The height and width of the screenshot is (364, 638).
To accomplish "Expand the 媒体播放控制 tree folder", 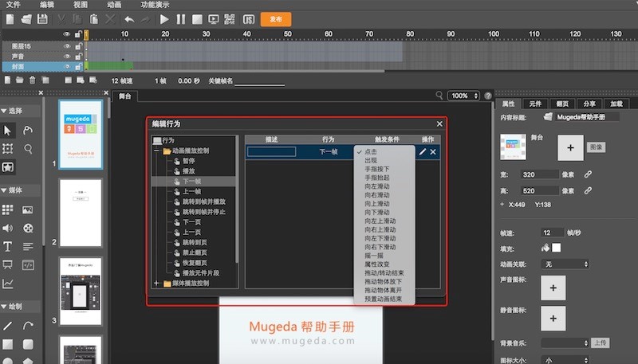I will point(156,283).
